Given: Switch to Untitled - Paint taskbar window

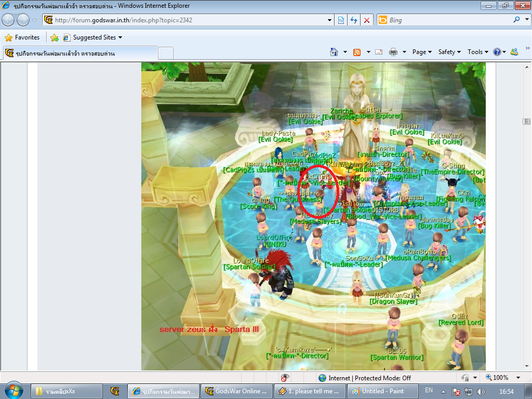Looking at the screenshot, I should [382, 391].
